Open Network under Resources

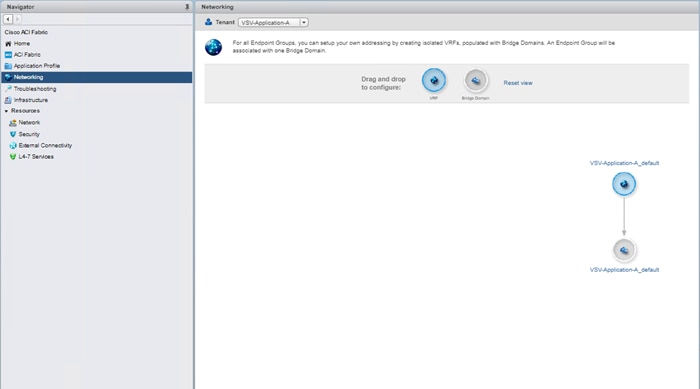[x=29, y=122]
